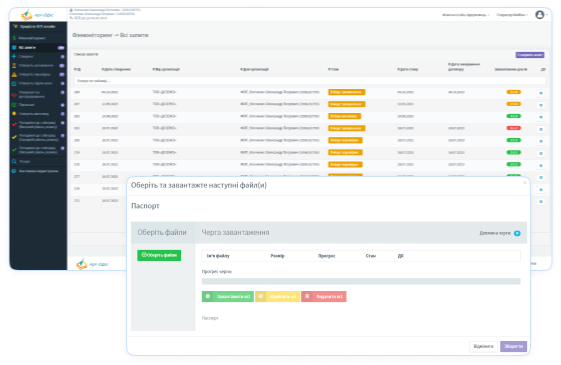This screenshot has height=365, width=561.
Task: Open the green checkmark sidebar item
Action: point(38,150)
